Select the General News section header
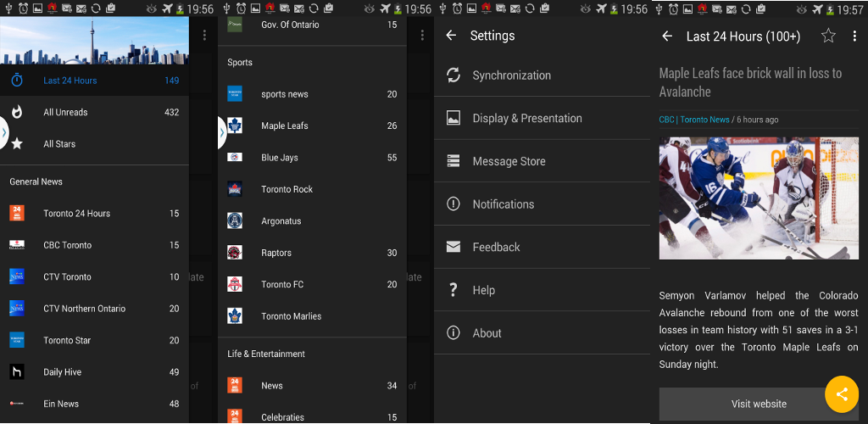This screenshot has height=424, width=868. coord(36,181)
